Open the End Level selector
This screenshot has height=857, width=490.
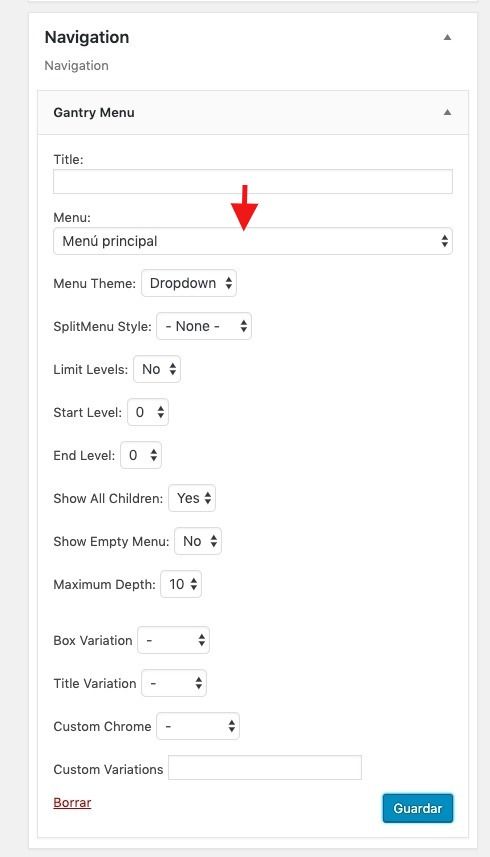pyautogui.click(x=141, y=455)
